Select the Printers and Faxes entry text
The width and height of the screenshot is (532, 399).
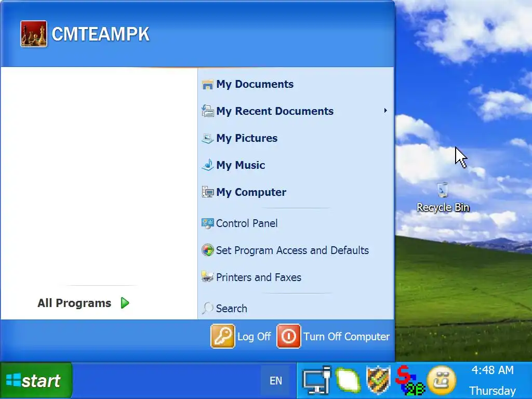coord(259,277)
